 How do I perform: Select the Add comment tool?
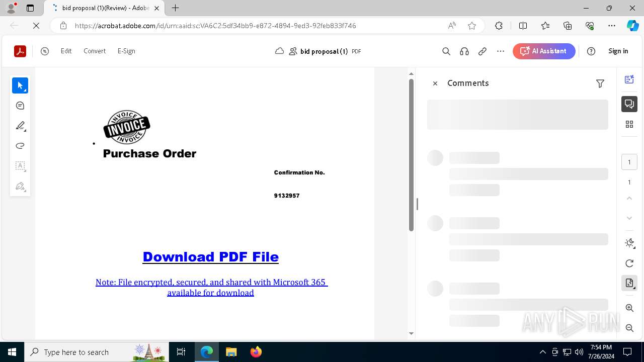click(x=20, y=106)
